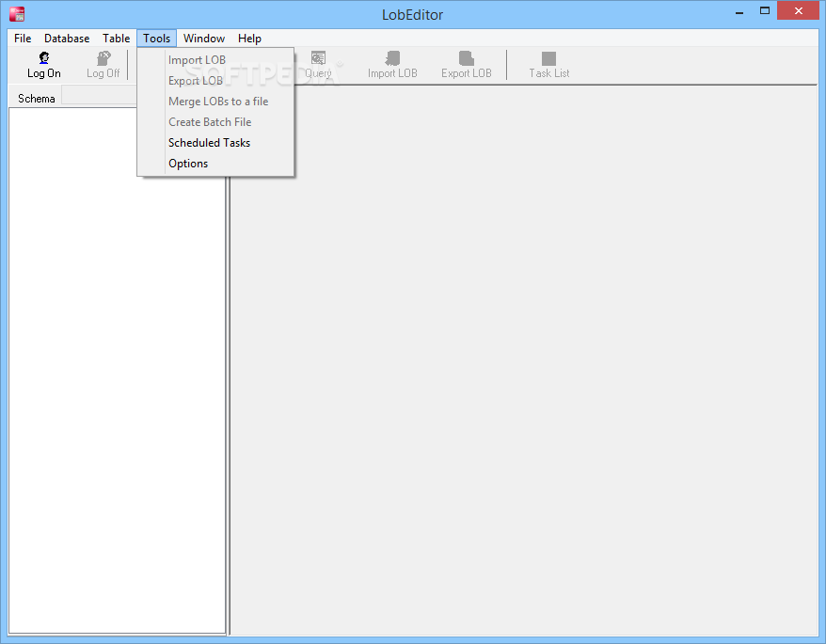The width and height of the screenshot is (826, 644).
Task: Select Merge LOBs to a file
Action: [x=215, y=102]
